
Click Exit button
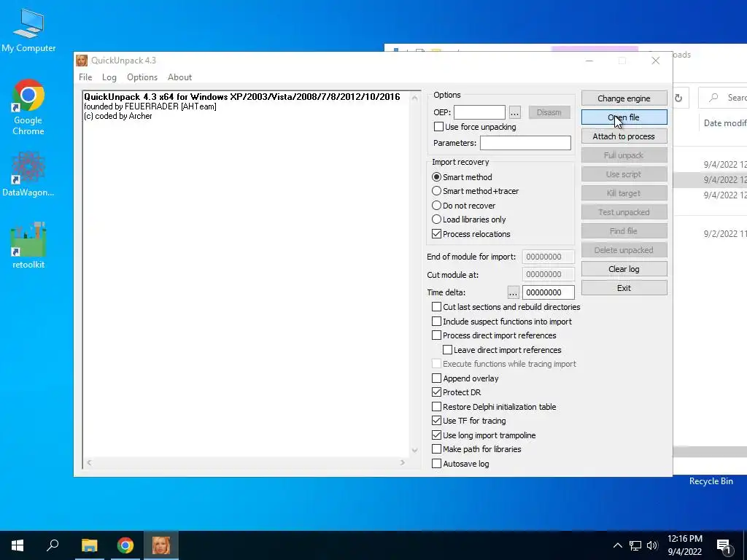[624, 288]
